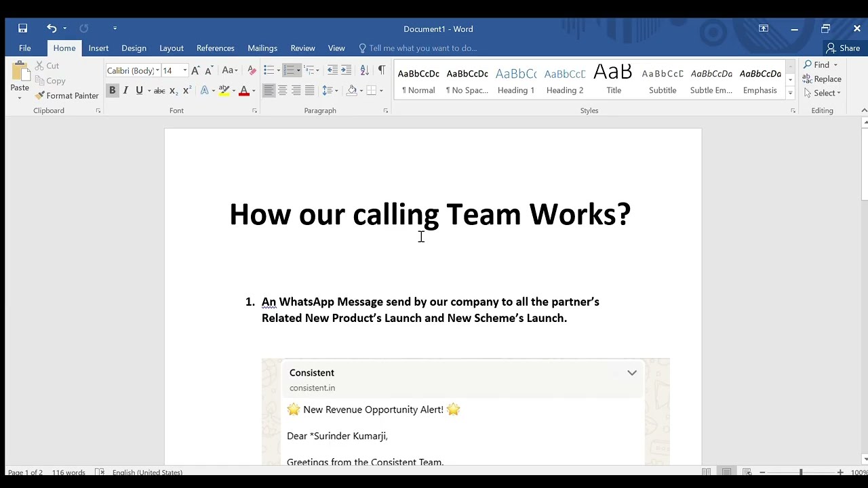Toggle Superscript formatting

coord(187,90)
